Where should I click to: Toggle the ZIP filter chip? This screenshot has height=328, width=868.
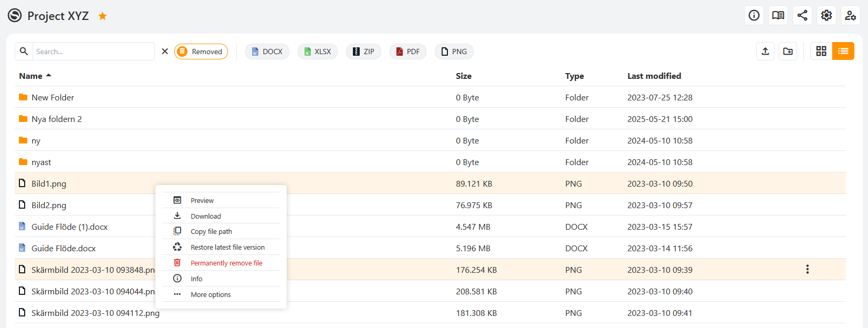[x=363, y=52]
